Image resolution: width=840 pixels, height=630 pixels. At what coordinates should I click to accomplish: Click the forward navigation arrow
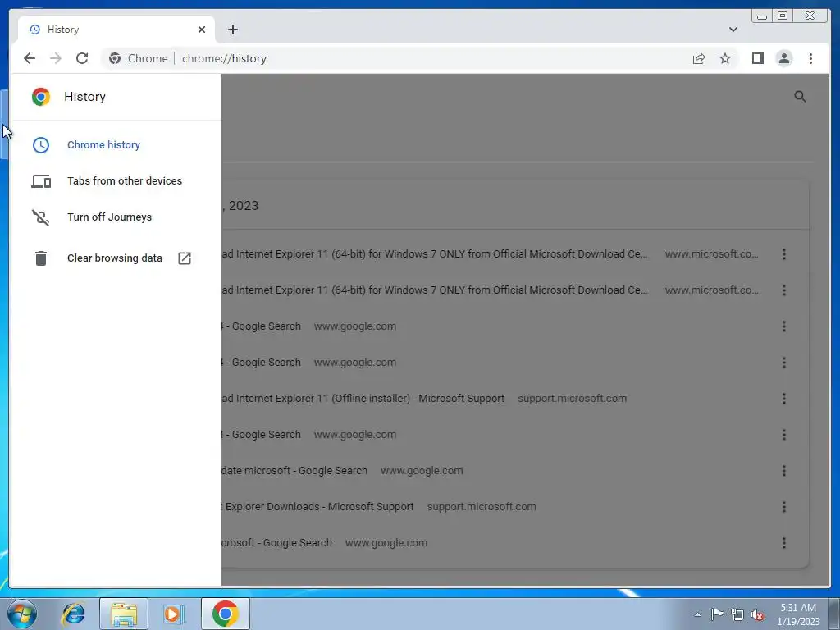pos(56,58)
